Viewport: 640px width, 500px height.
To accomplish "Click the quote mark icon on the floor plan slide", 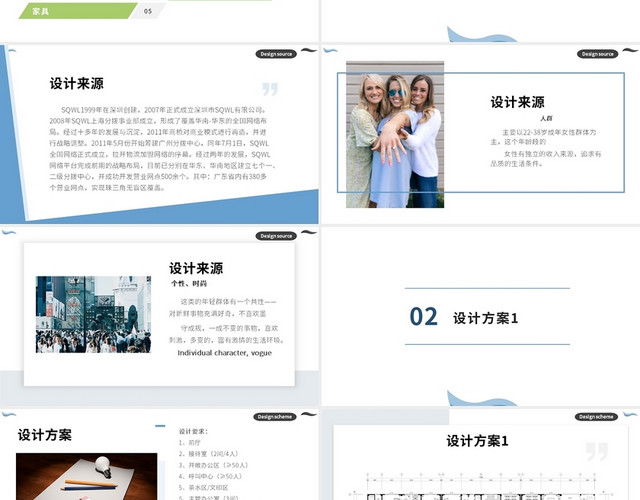I will point(597,451).
